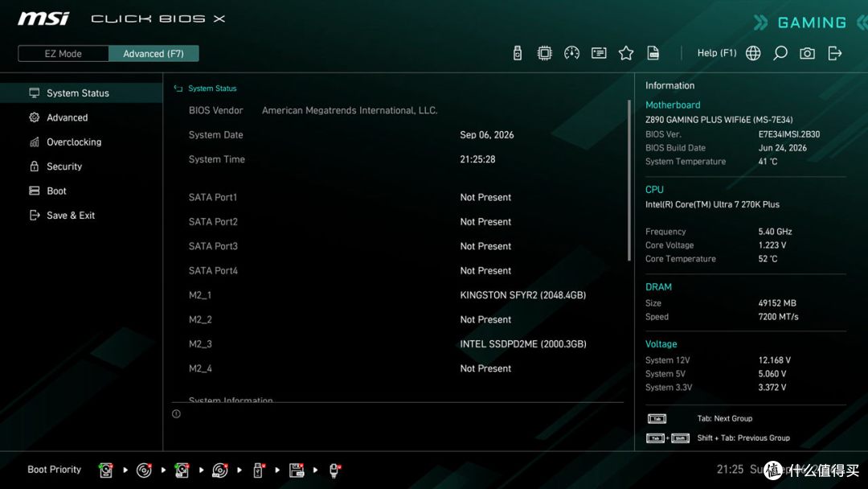Click the System Temperature 41 °C value
The width and height of the screenshot is (868, 489).
click(768, 161)
